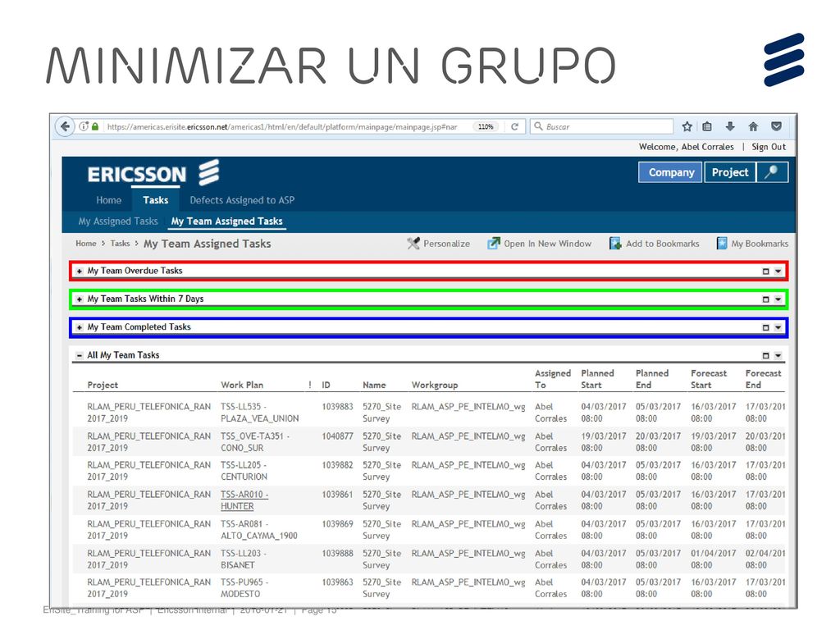
Task: Sort by the Planned End column header
Action: point(652,379)
